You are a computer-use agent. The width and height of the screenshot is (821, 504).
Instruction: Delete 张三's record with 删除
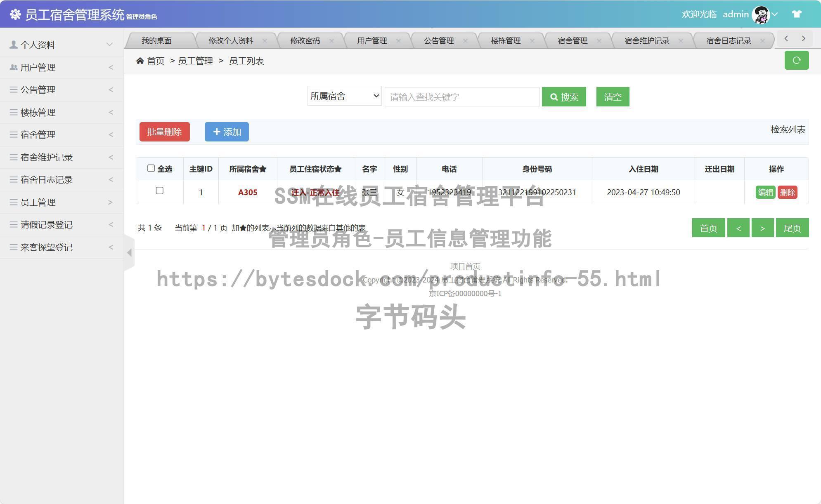(x=787, y=192)
